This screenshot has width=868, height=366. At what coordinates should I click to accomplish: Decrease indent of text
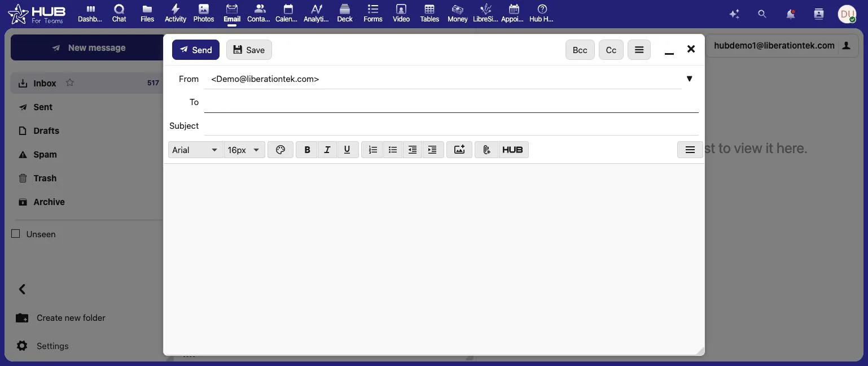[413, 150]
